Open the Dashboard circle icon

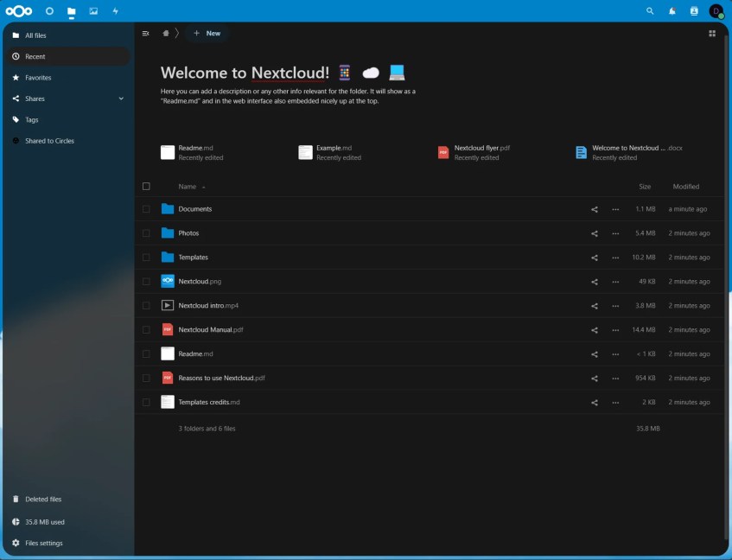point(49,10)
